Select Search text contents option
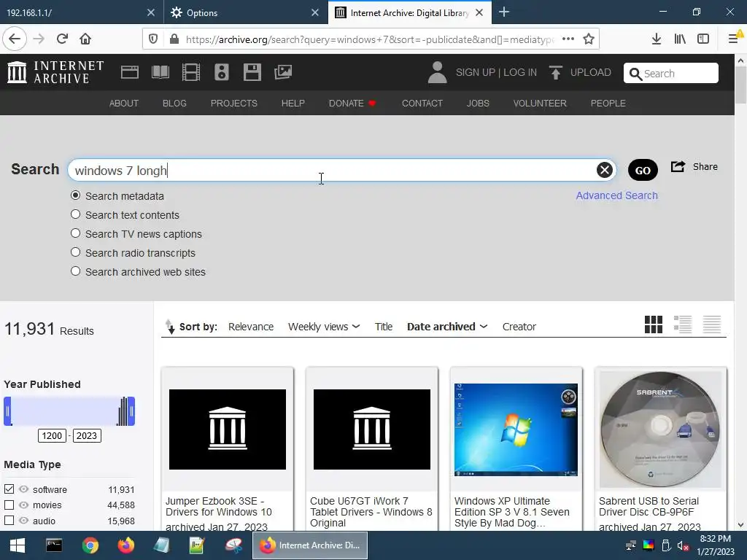This screenshot has height=560, width=747. (x=75, y=214)
